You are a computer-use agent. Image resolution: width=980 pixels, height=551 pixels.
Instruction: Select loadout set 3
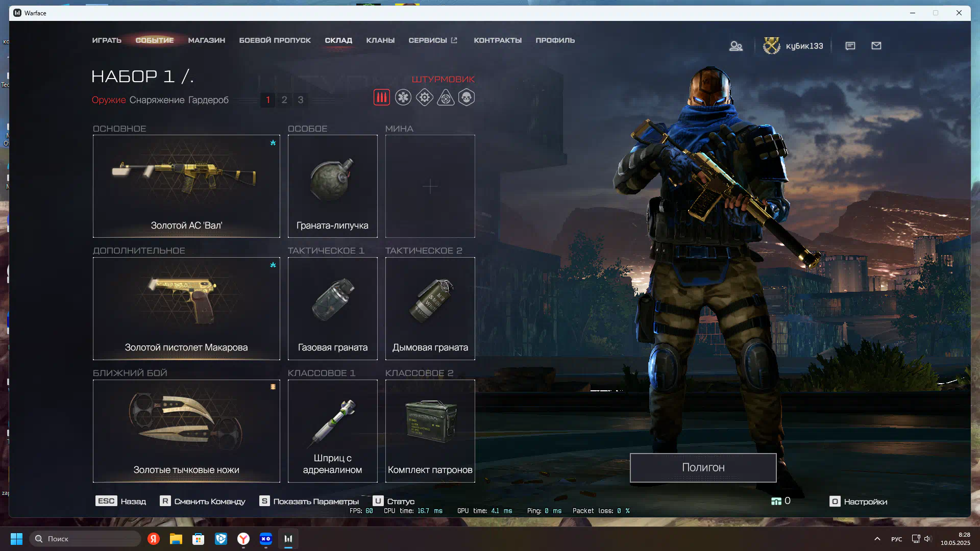pyautogui.click(x=301, y=100)
